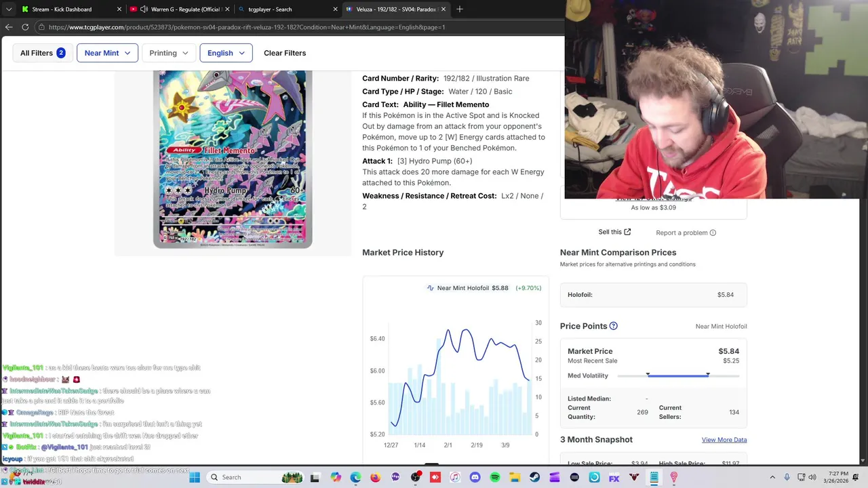Click View More Data link
The height and width of the screenshot is (488, 868).
coord(724,440)
